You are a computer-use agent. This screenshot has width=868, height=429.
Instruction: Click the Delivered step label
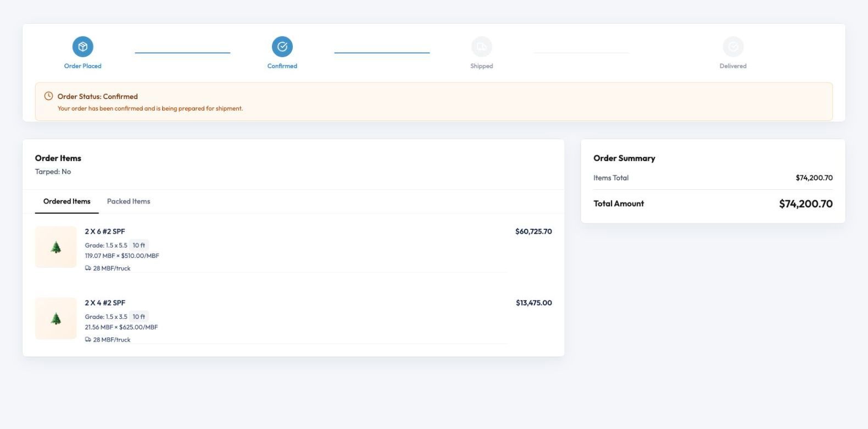(733, 66)
